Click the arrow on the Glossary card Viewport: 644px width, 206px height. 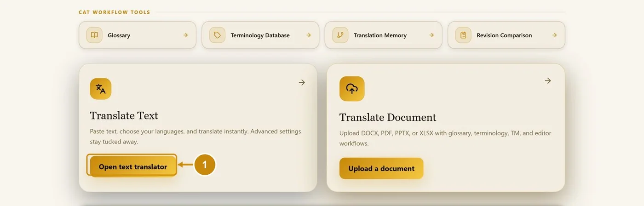pyautogui.click(x=185, y=35)
